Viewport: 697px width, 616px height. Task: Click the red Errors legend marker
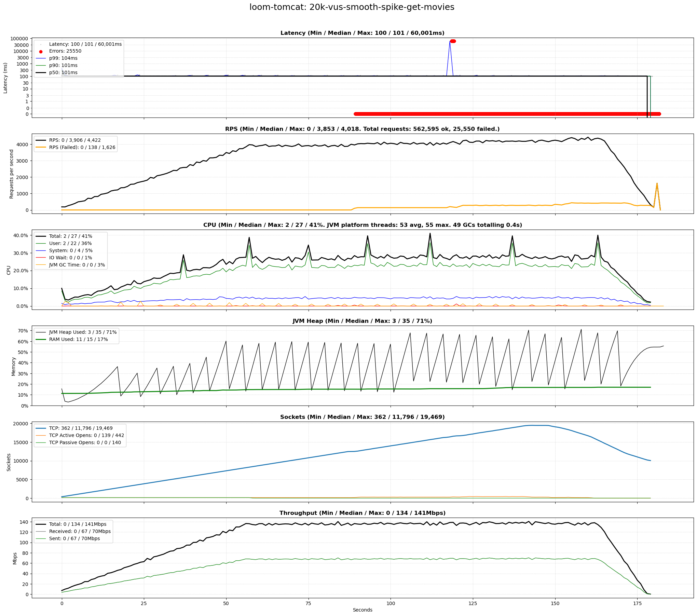pyautogui.click(x=41, y=52)
